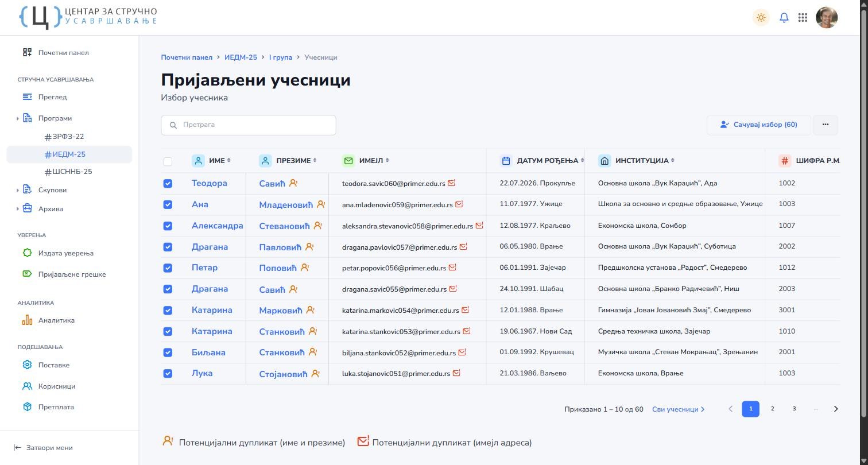Click duplicate-email icon for teodora.savic060
Image resolution: width=868 pixels, height=465 pixels.
pyautogui.click(x=451, y=183)
